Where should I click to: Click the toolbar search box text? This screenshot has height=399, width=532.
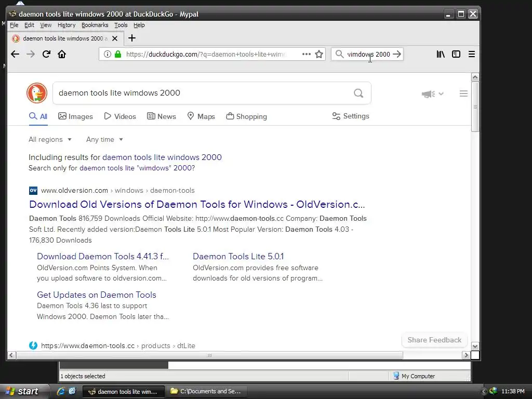tap(368, 54)
